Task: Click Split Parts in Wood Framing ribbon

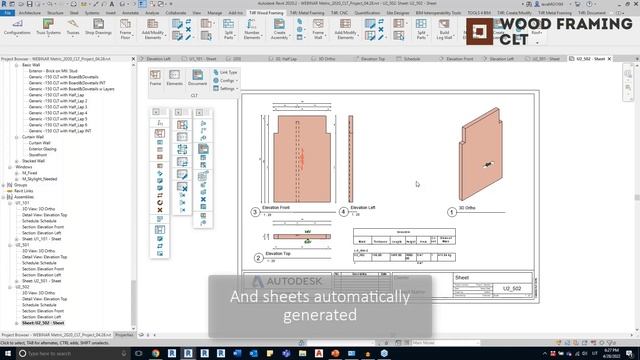Action: (x=229, y=29)
